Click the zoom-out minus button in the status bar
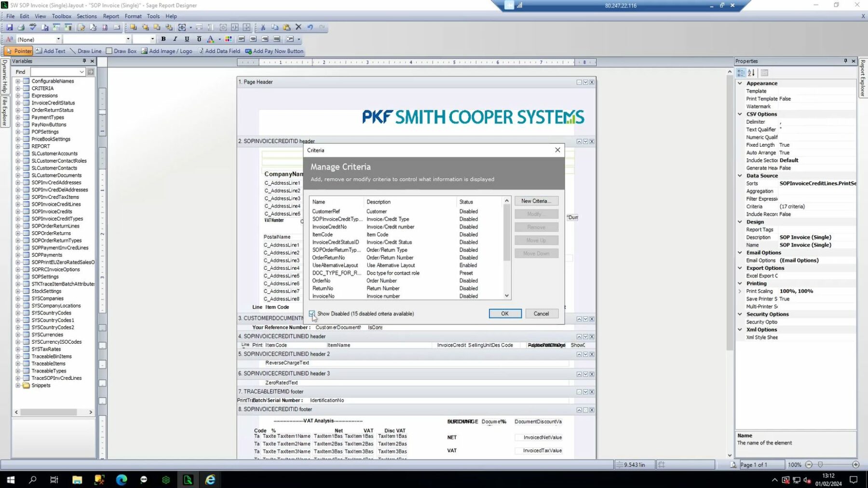Screen dimensions: 868x488 809,464
